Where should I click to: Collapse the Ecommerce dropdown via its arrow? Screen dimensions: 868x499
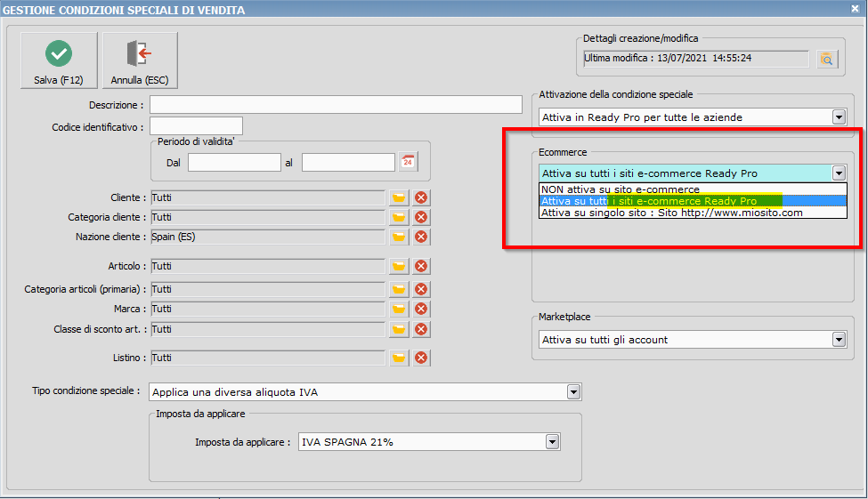(839, 173)
